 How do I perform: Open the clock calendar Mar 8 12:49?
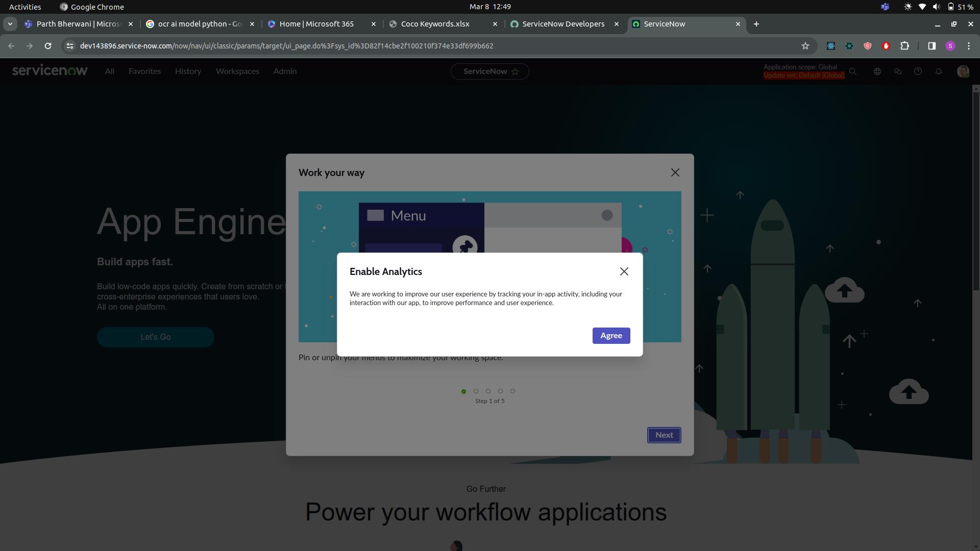tap(490, 7)
